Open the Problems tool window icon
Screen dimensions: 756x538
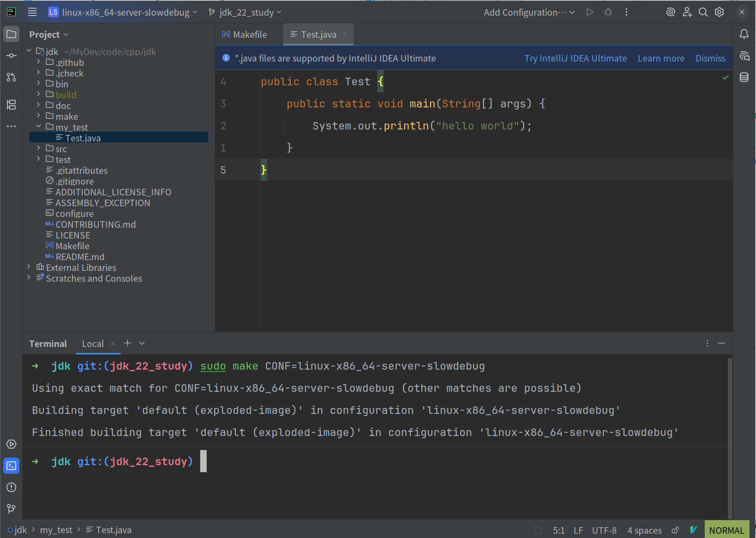pyautogui.click(x=11, y=487)
